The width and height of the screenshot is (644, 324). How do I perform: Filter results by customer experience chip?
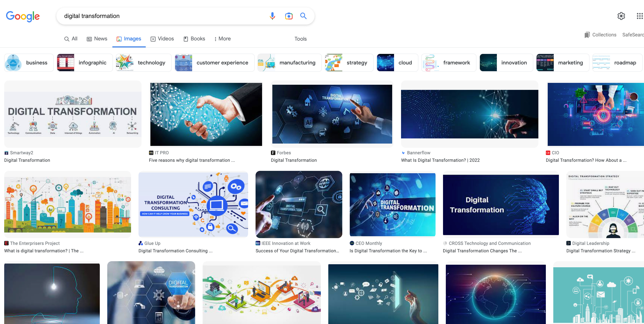pos(215,63)
